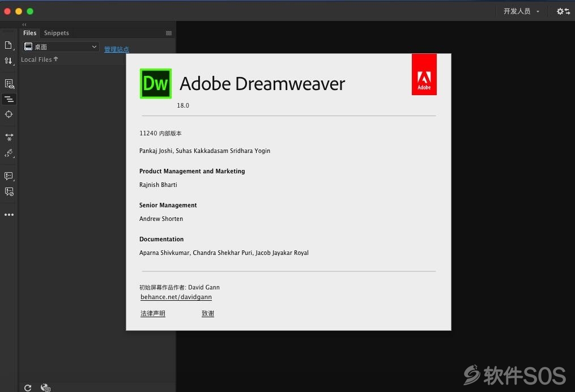This screenshot has height=392, width=575.
Task: Open the sync settings gear icon
Action: pos(563,11)
